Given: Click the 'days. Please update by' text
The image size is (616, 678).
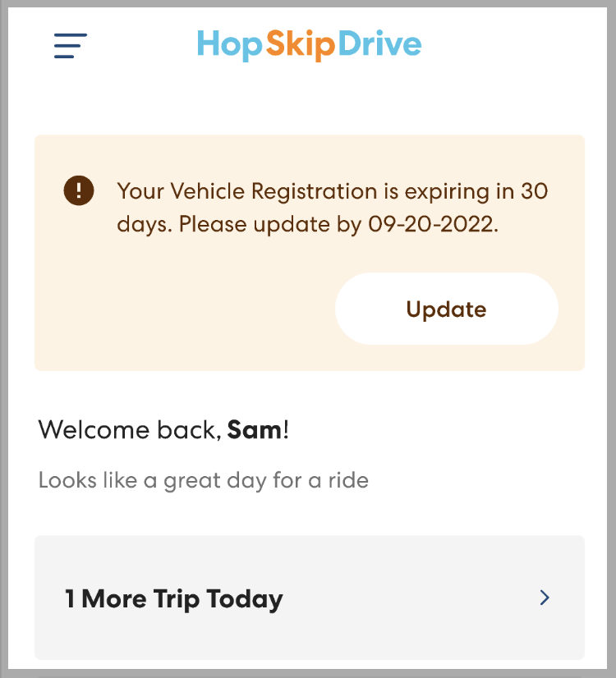Looking at the screenshot, I should point(238,224).
